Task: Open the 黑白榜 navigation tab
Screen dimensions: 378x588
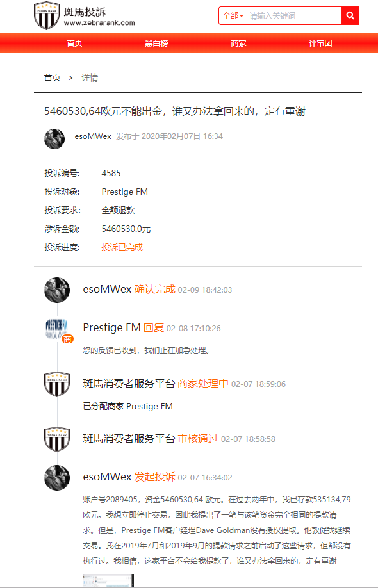Action: tap(157, 43)
